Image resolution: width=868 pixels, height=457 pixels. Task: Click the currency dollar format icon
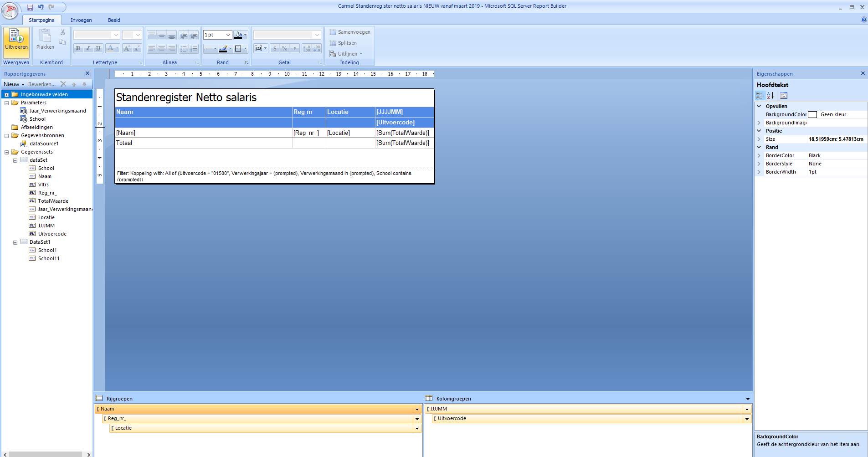click(275, 48)
